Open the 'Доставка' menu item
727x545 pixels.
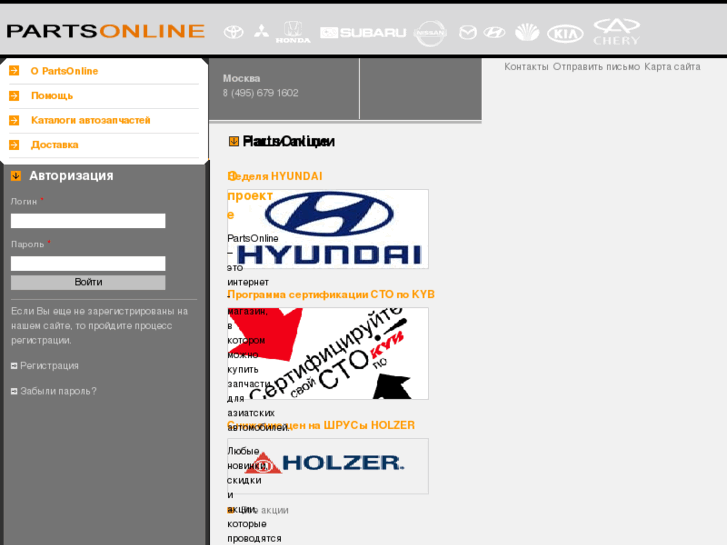coord(55,145)
